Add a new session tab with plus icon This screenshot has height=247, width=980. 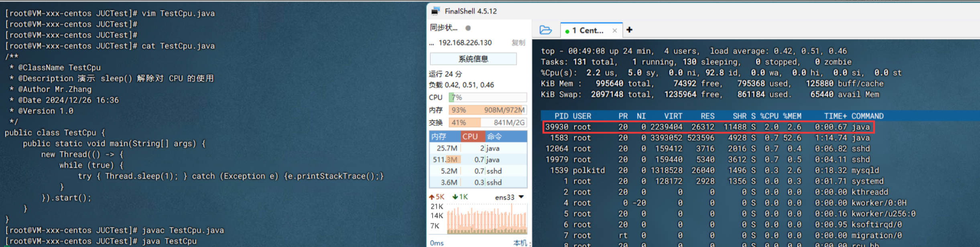[x=629, y=30]
